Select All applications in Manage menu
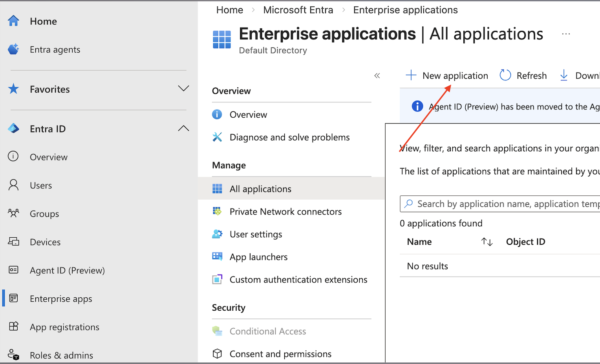The width and height of the screenshot is (600, 364). (x=260, y=189)
